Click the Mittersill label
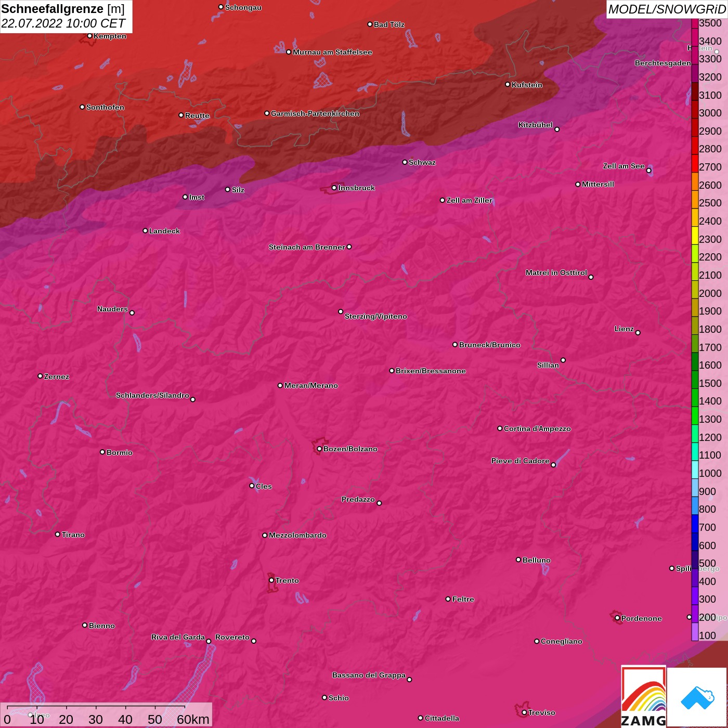728x728 pixels. (x=598, y=184)
